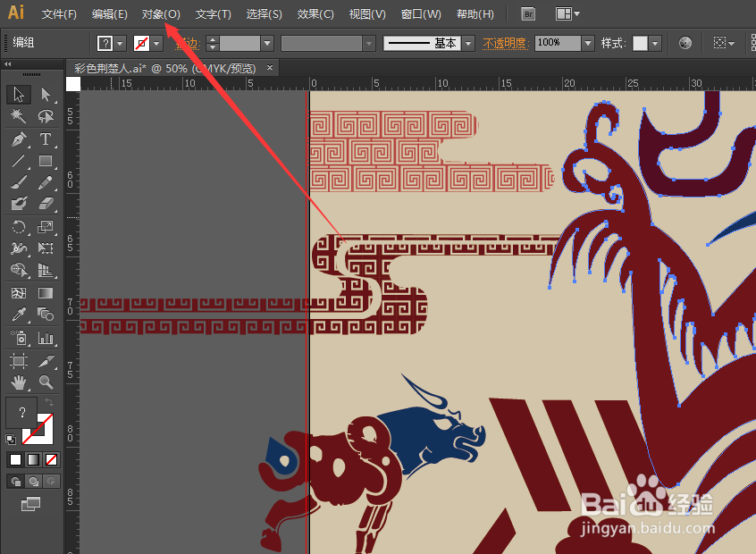756x554 pixels.
Task: Select the Paintbrush tool
Action: (19, 182)
